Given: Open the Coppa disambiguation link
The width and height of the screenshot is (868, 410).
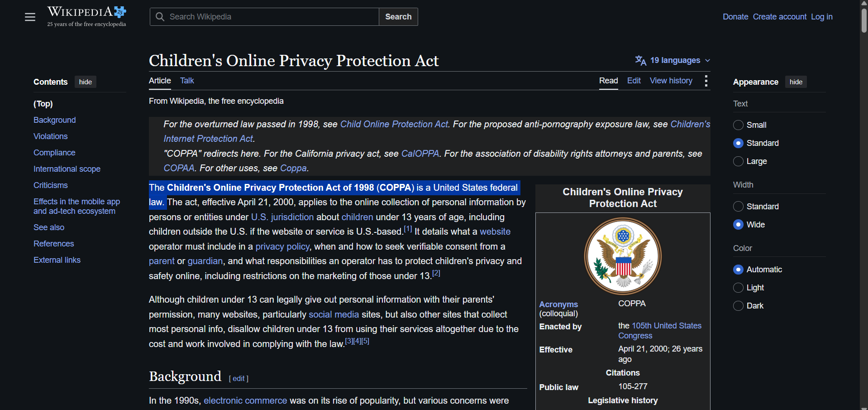Looking at the screenshot, I should coord(293,168).
